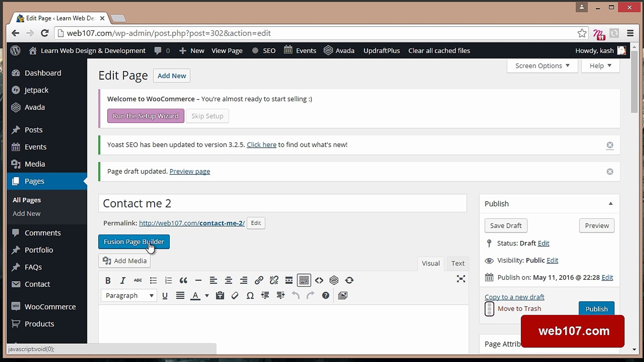Open the Jetpack sidebar section
Screen dimensions: 644x362
click(36, 90)
